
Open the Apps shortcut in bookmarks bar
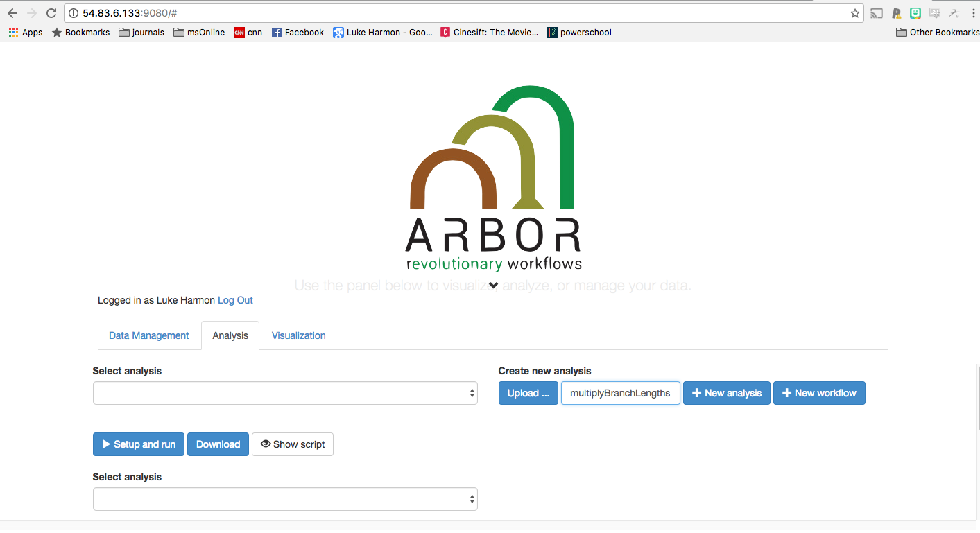[25, 33]
